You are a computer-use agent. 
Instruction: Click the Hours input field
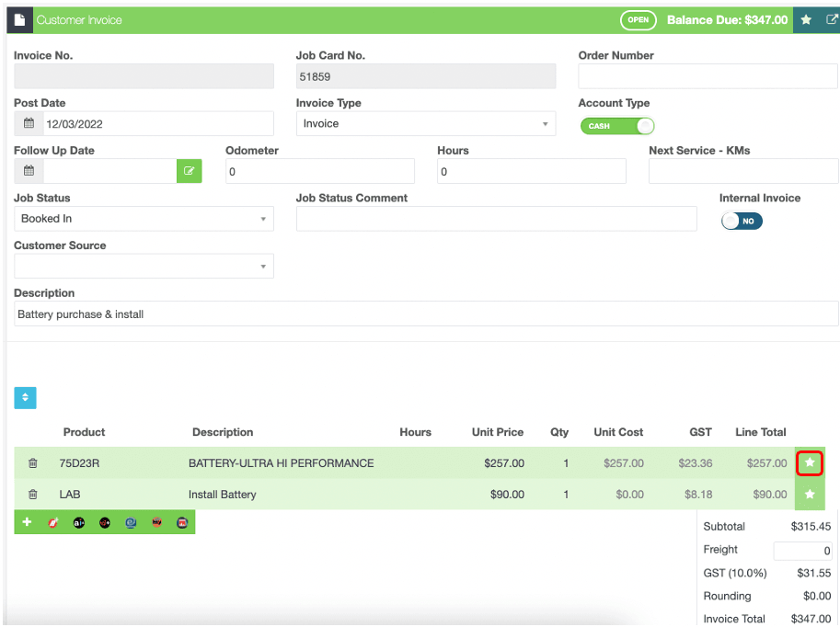[532, 171]
